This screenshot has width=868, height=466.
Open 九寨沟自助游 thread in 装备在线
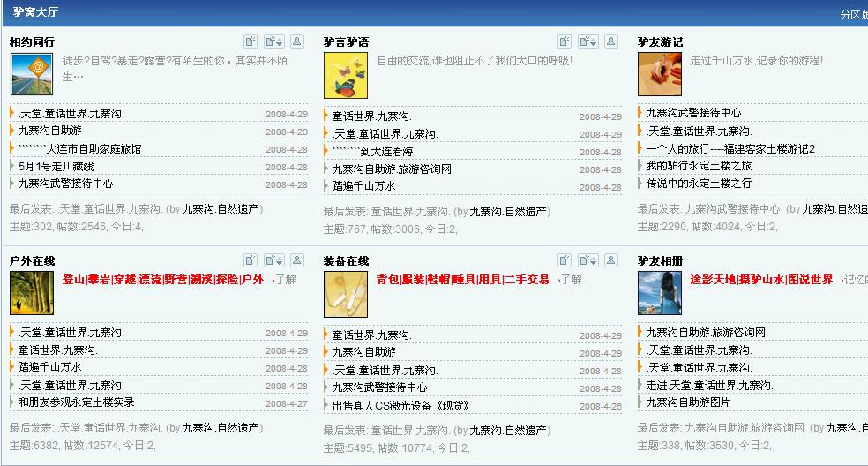363,352
